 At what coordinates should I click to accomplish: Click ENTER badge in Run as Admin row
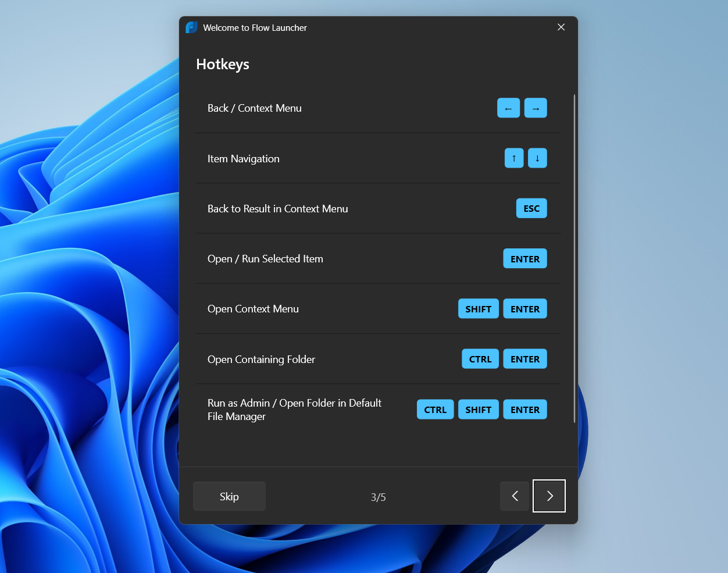(x=525, y=410)
